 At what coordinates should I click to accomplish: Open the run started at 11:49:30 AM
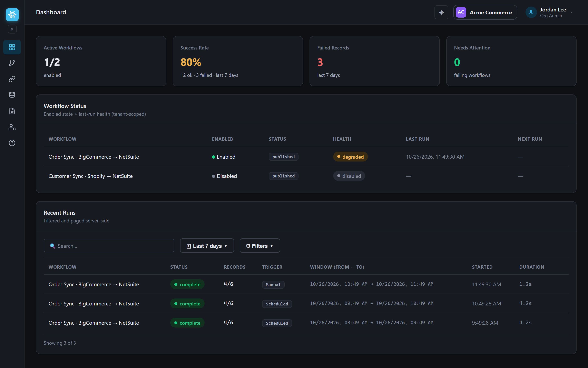coord(306,284)
